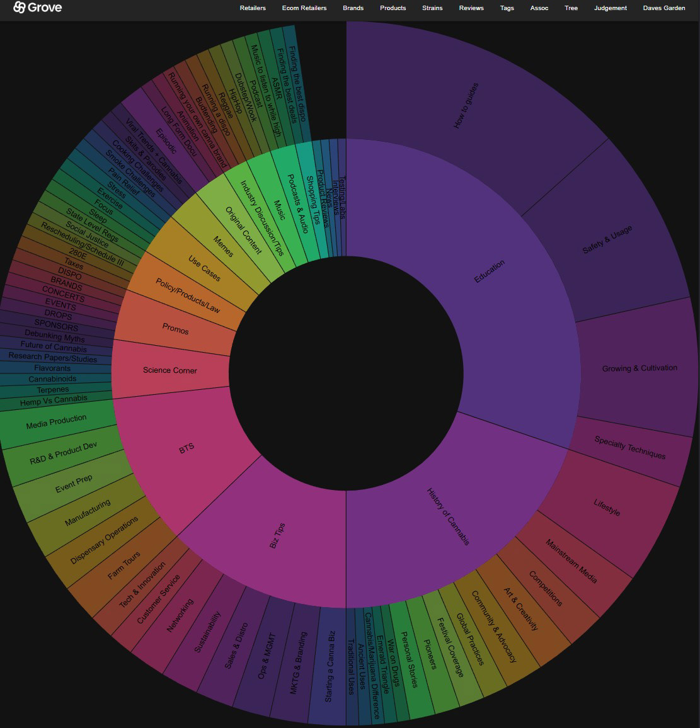
Task: Click the Starting a Canna Biz segment
Action: [x=330, y=666]
